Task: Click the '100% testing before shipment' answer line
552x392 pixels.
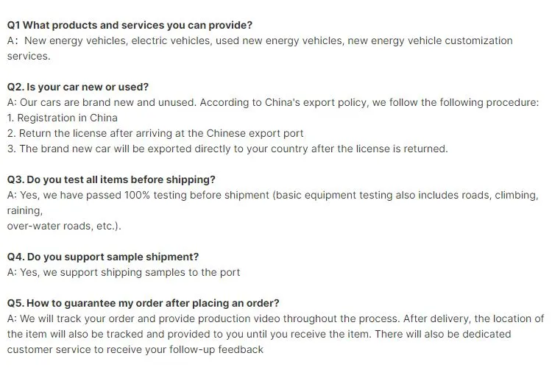Action: [x=272, y=195]
